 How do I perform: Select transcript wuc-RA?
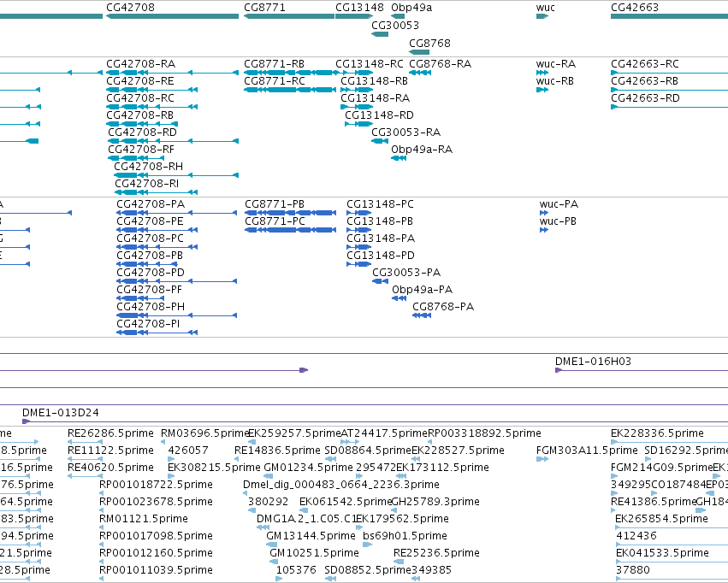pyautogui.click(x=542, y=73)
